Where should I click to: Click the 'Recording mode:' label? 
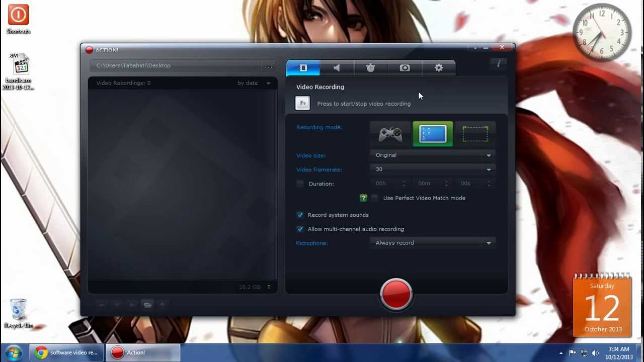coord(319,127)
